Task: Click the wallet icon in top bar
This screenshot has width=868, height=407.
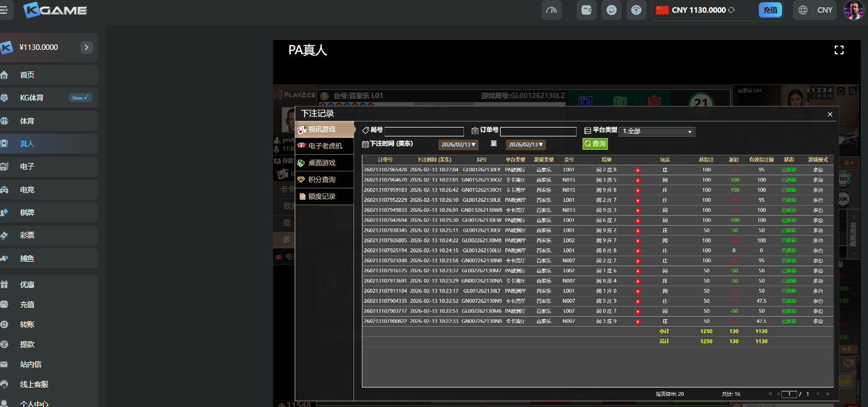Action: tap(587, 10)
